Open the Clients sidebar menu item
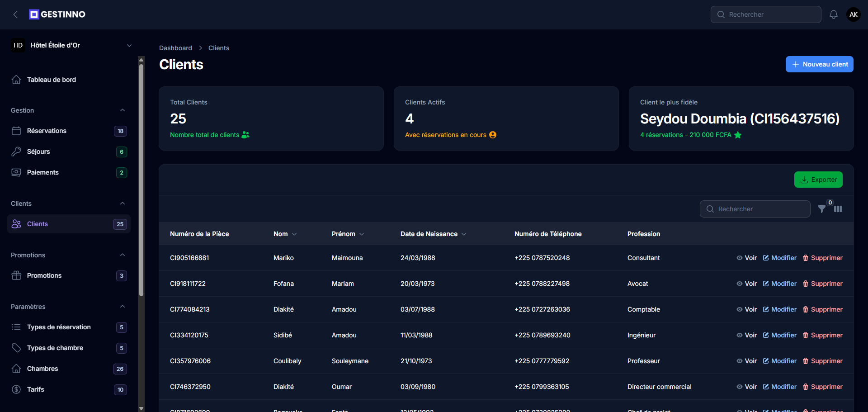Image resolution: width=868 pixels, height=412 pixels. [69, 224]
